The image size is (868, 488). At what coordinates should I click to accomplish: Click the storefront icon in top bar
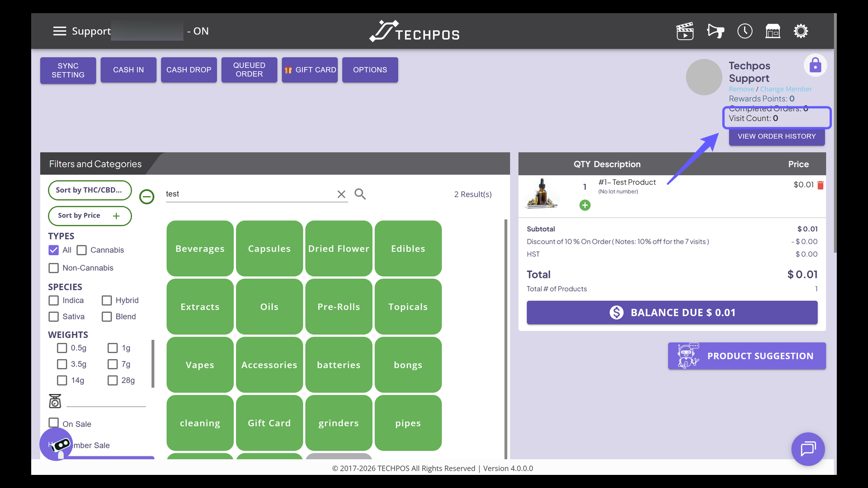pos(773,31)
